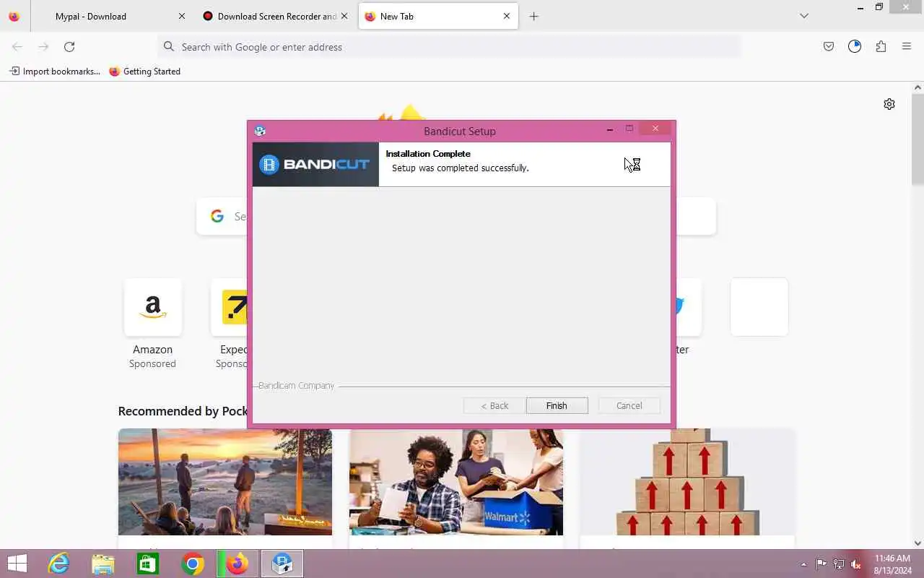Go back with browser back arrow
The width and height of the screenshot is (924, 578).
17,46
